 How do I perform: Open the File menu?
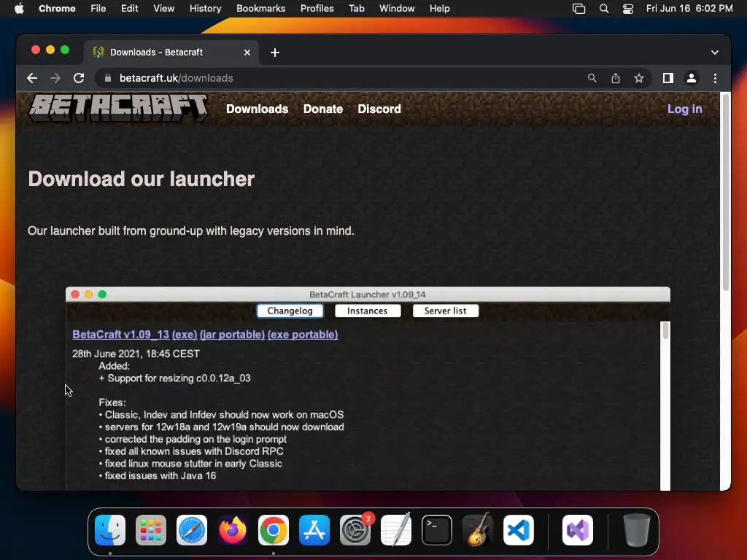click(98, 9)
